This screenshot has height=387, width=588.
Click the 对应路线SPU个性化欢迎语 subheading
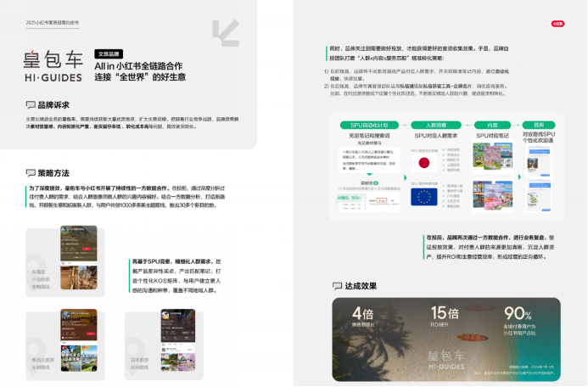pos(539,137)
